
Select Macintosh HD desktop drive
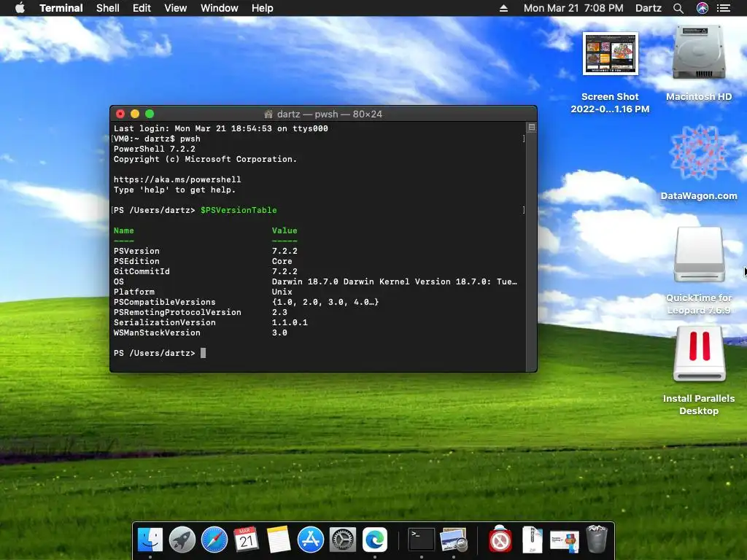click(698, 52)
